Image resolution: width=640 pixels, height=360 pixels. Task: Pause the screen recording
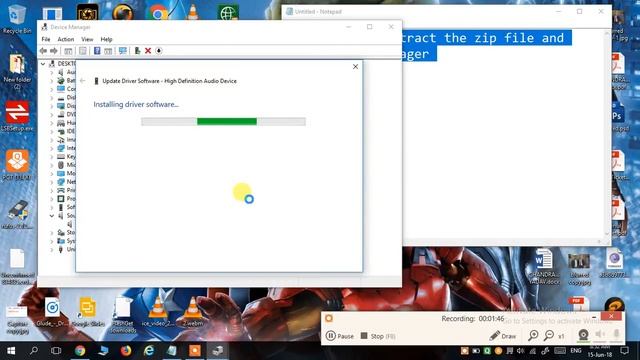click(340, 336)
